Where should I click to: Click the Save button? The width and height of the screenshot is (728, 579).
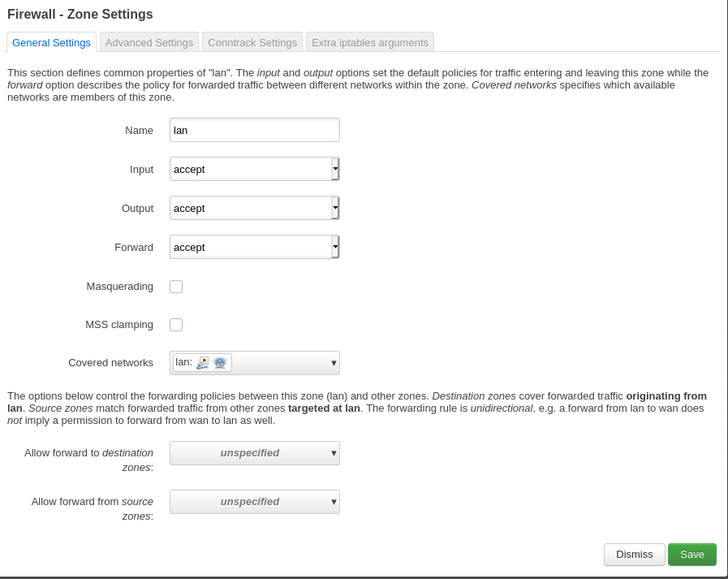point(691,555)
